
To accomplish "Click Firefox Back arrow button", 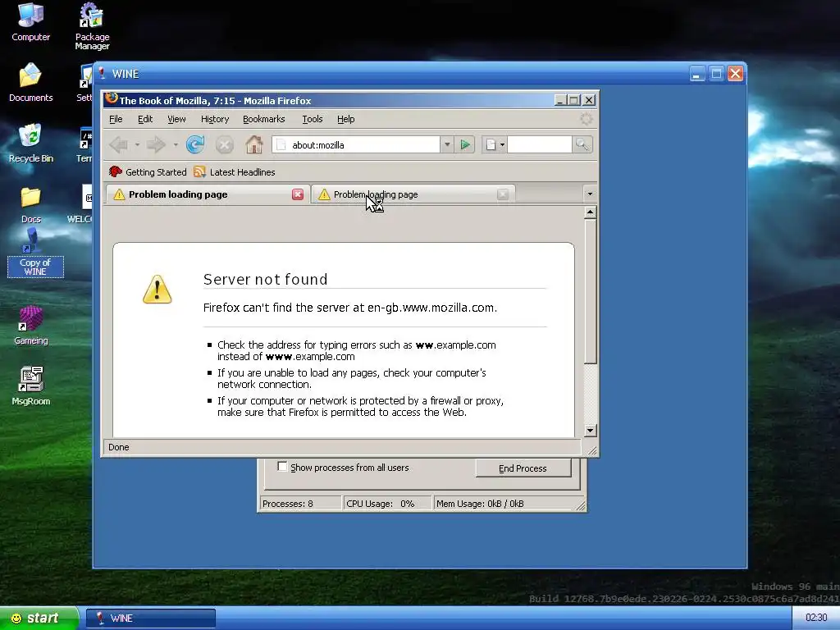I will tap(118, 144).
